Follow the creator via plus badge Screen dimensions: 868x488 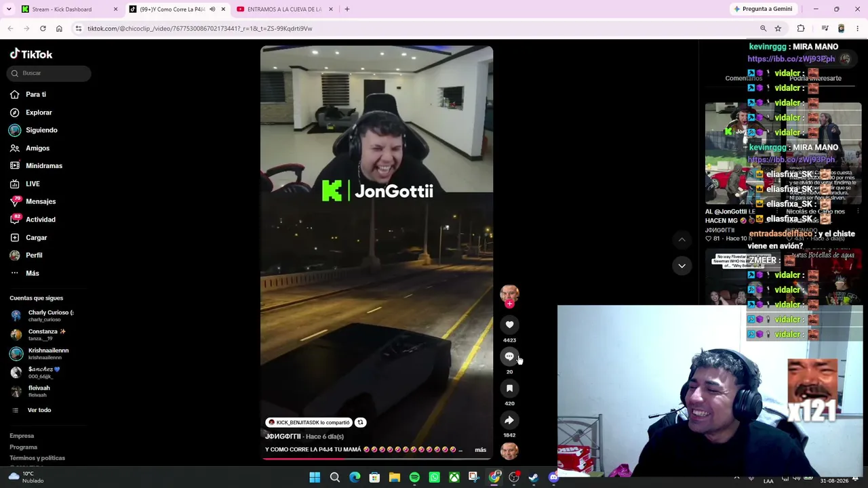(509, 304)
